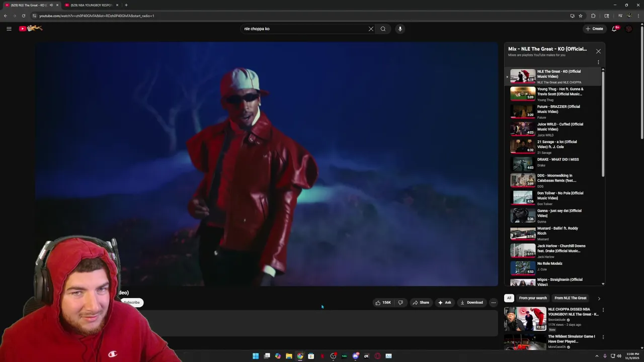Play 'Don Toliver - No Pole' video

552,198
